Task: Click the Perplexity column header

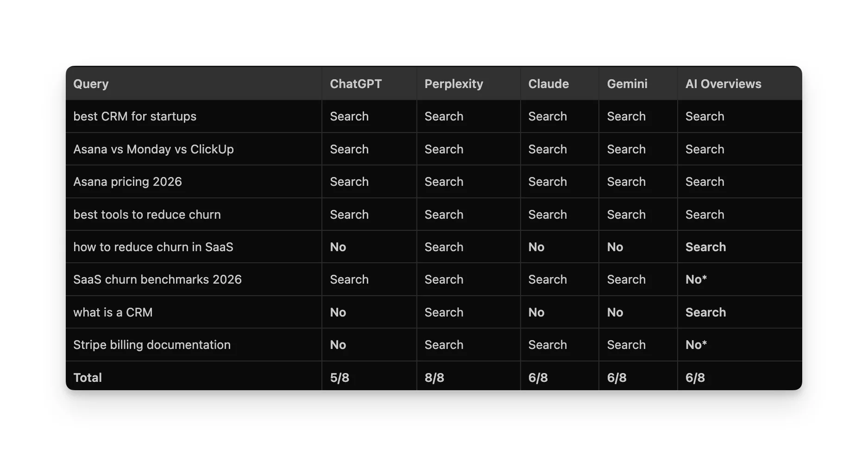Action: click(x=453, y=84)
